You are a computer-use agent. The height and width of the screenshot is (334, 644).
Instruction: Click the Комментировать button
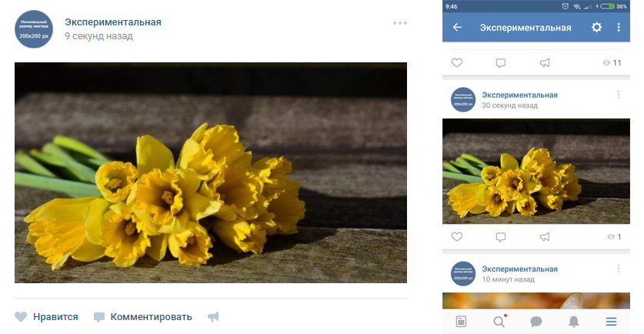[x=143, y=317]
